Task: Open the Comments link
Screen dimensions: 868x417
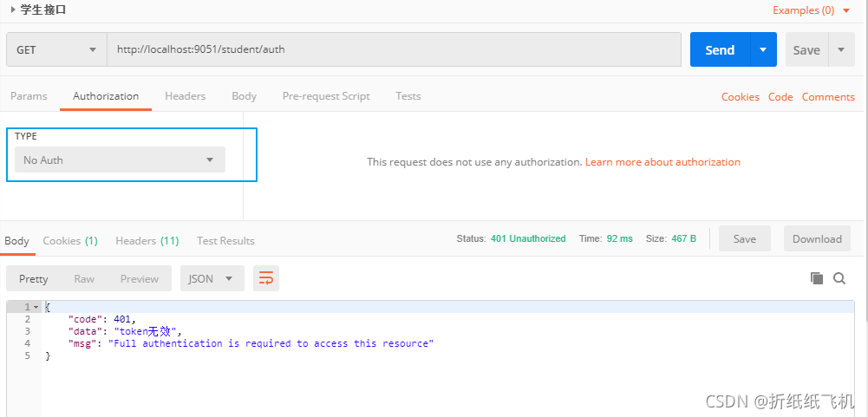Action: pos(828,97)
